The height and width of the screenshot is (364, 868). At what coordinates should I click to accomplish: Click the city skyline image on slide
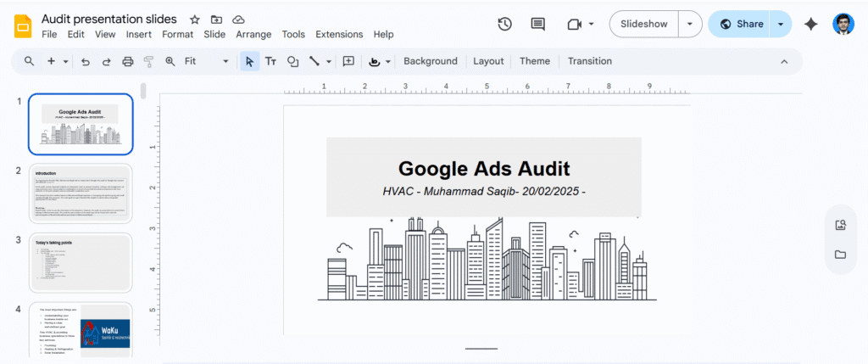tap(487, 259)
